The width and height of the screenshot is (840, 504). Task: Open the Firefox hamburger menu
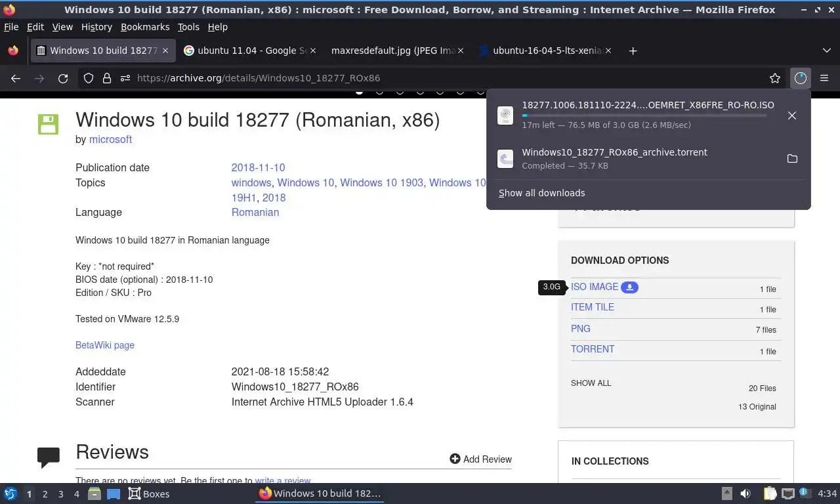click(824, 78)
